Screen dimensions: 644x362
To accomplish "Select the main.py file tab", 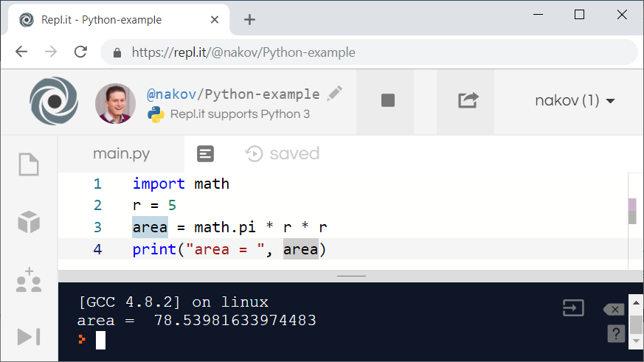I will click(x=121, y=153).
